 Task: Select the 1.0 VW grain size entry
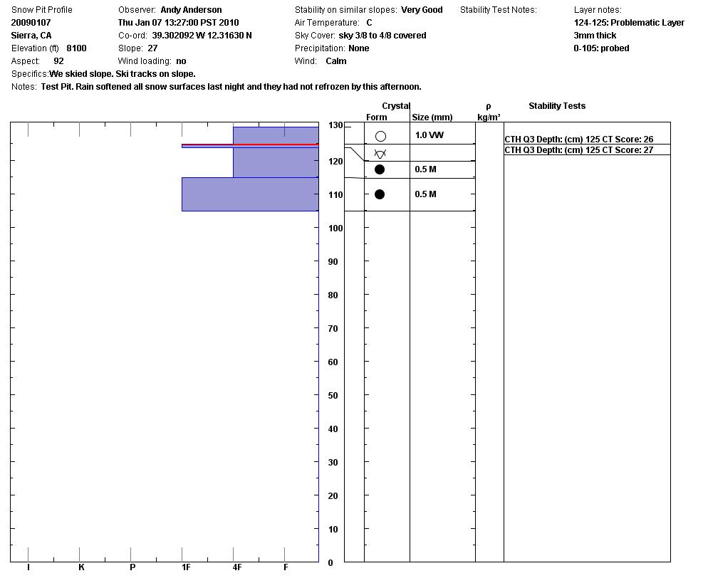coord(429,135)
